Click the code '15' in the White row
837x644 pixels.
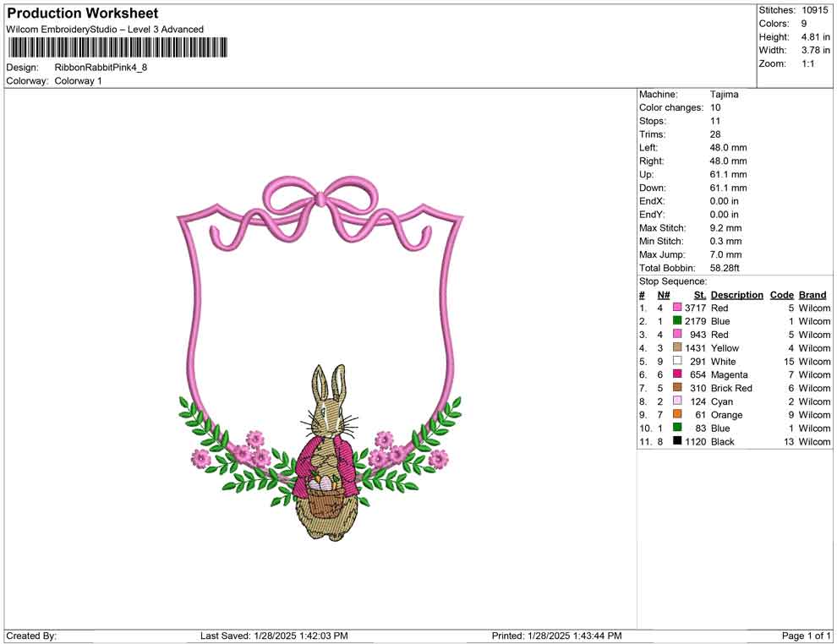tap(789, 361)
